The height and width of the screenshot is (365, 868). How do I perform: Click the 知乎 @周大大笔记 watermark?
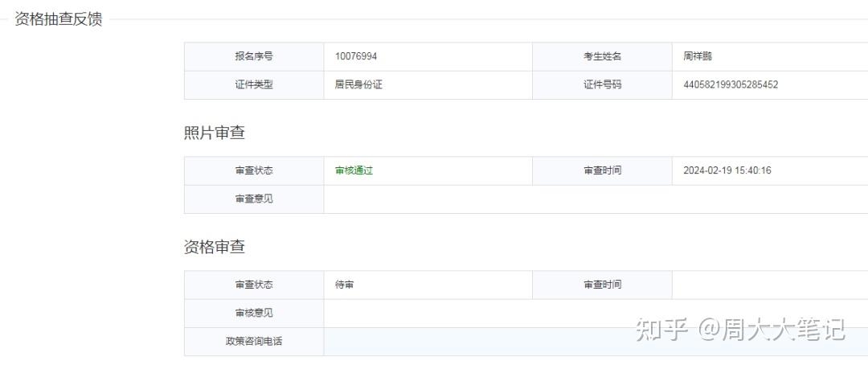[740, 329]
